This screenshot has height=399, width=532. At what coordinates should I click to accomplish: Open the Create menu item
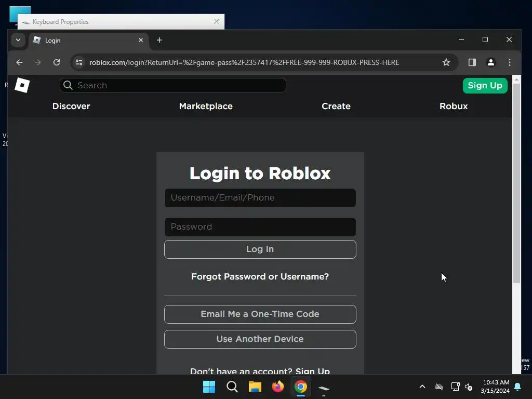[336, 106]
